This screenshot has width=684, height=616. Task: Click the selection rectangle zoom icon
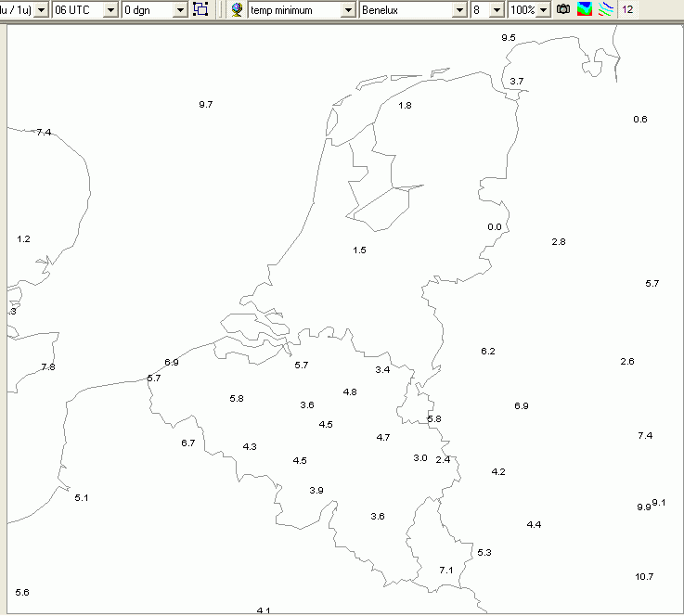200,9
